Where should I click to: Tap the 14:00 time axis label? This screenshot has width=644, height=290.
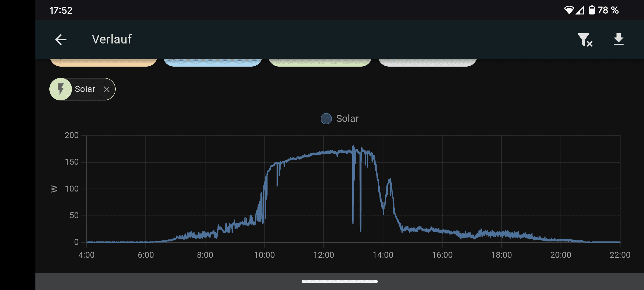coord(383,255)
